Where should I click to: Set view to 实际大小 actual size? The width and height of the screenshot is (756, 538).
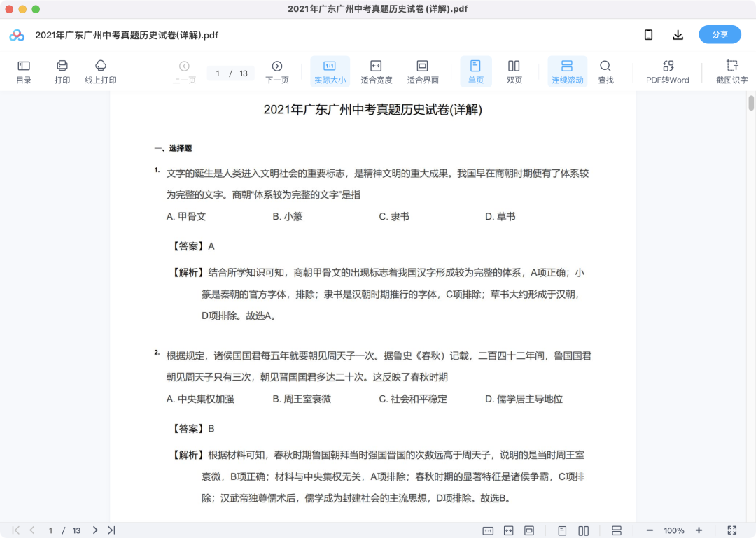click(330, 72)
